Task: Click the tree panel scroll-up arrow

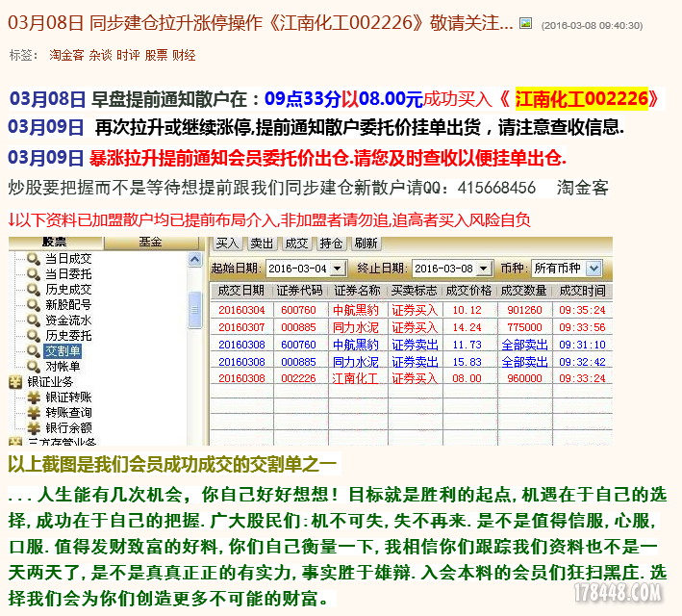Action: point(195,260)
